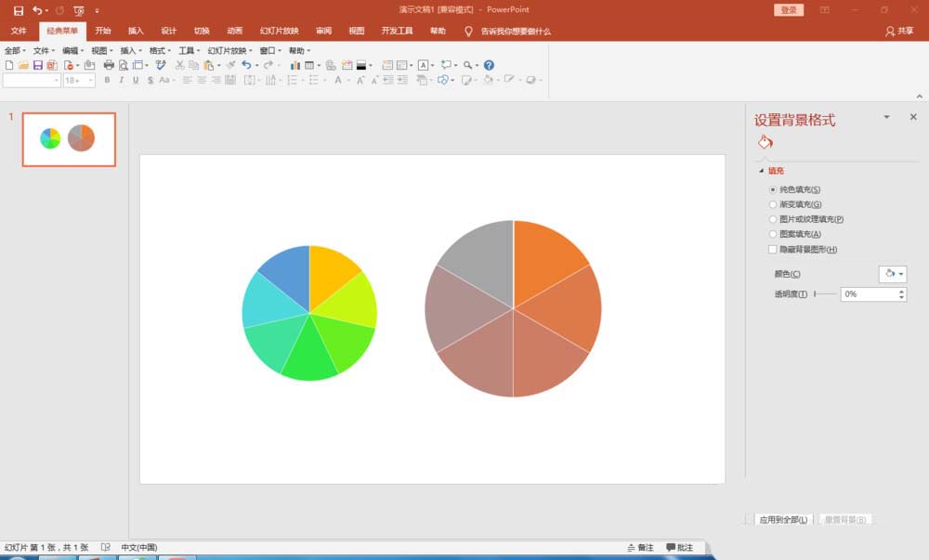Switch to the 幻灯片放映 ribbon tab
This screenshot has height=560, width=929.
[x=279, y=31]
